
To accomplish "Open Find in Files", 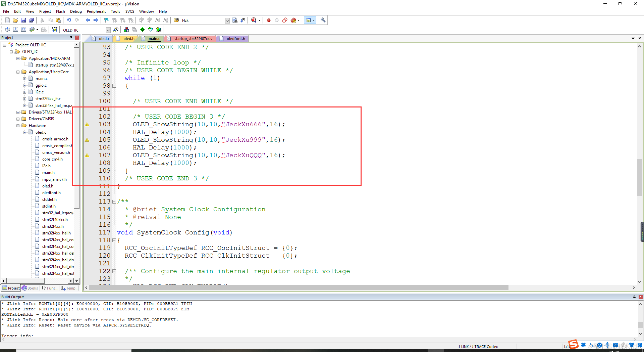I will (x=176, y=20).
